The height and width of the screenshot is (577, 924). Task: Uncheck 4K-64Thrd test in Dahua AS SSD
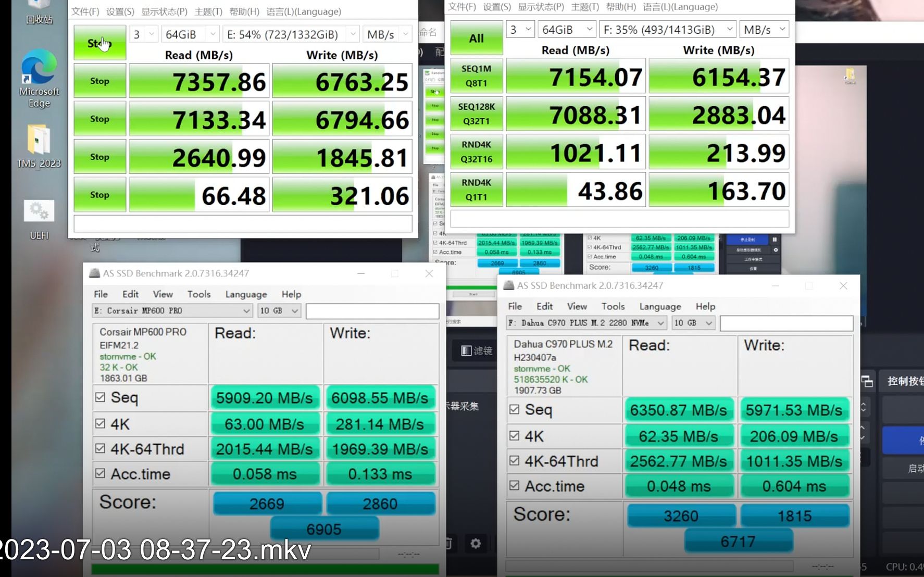tap(515, 460)
